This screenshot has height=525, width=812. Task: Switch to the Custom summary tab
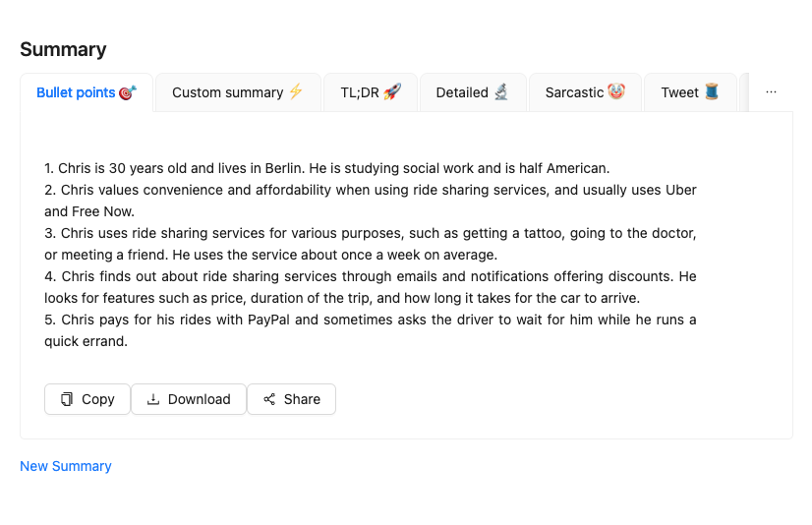(x=227, y=92)
